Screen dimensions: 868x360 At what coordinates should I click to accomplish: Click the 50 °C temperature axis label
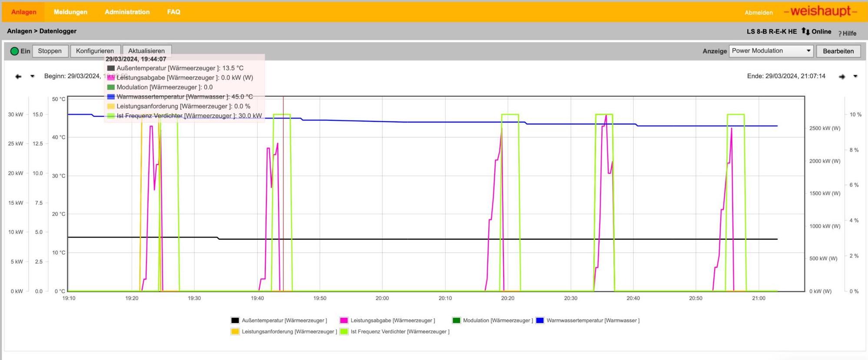[x=59, y=99]
